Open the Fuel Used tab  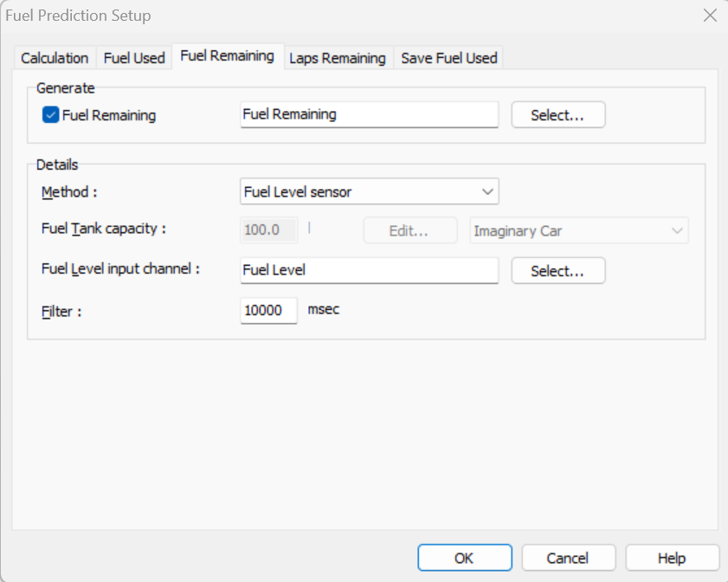click(x=134, y=58)
